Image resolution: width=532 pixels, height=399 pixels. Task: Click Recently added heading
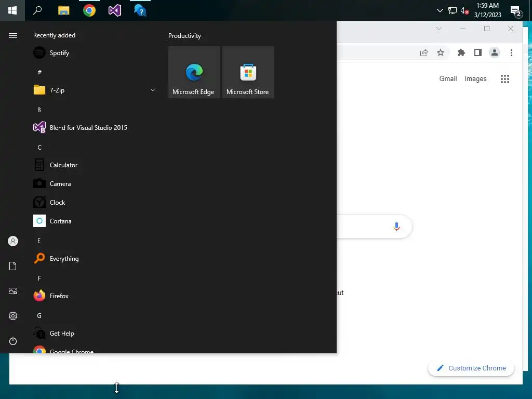tap(54, 35)
